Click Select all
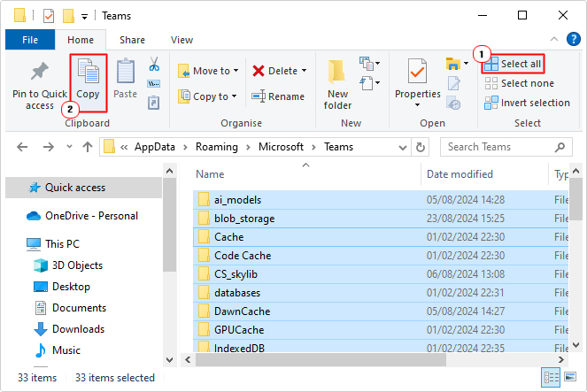 [513, 64]
